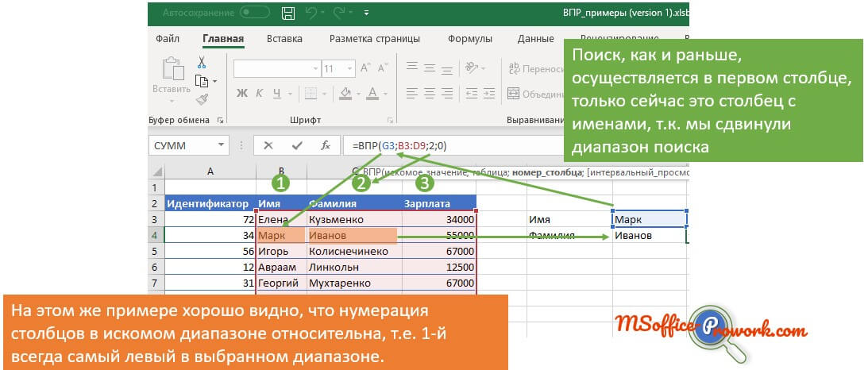Cancel formula entry with X icon
Viewport: 868px width, 370px height.
(268, 145)
